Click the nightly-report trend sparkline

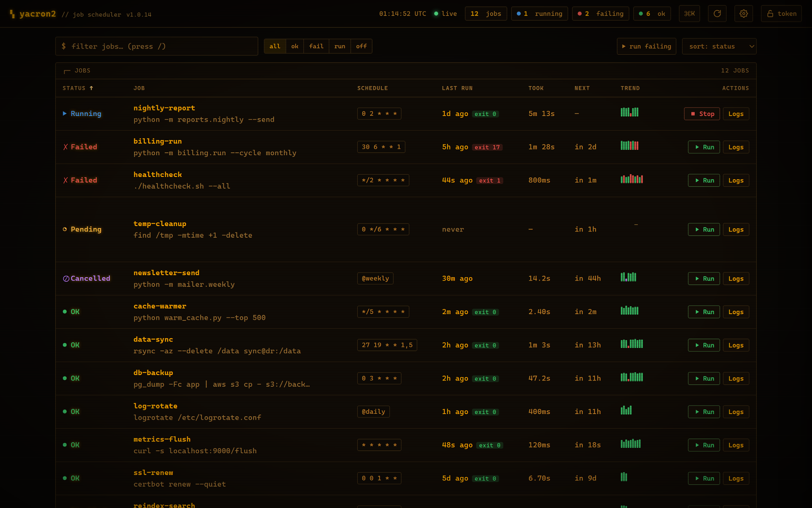pyautogui.click(x=630, y=112)
